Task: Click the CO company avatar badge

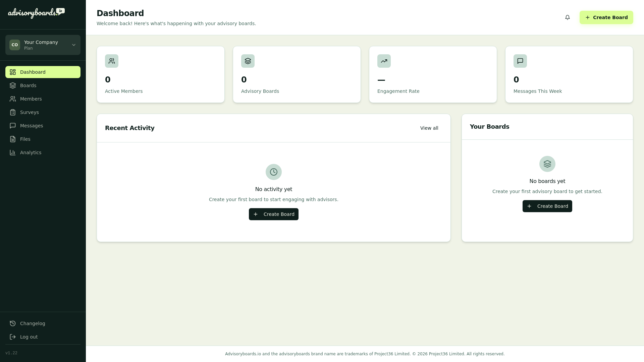Action: tap(15, 45)
